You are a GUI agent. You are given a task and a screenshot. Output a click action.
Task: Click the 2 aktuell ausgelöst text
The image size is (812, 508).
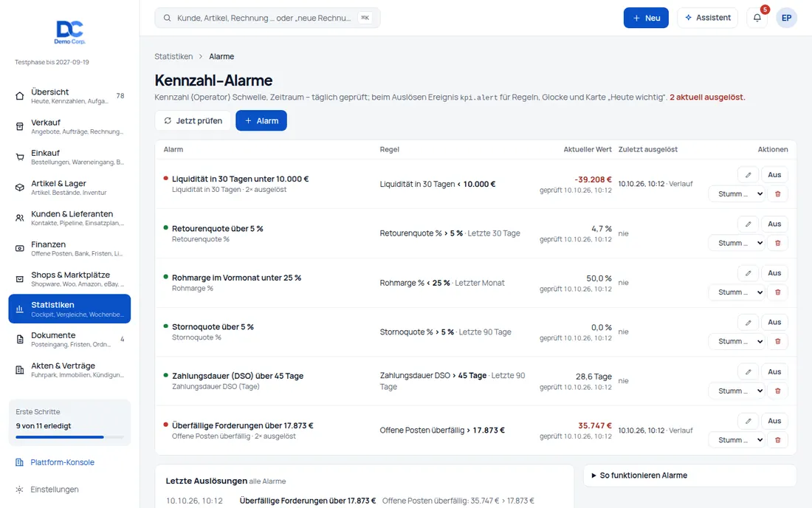point(707,97)
